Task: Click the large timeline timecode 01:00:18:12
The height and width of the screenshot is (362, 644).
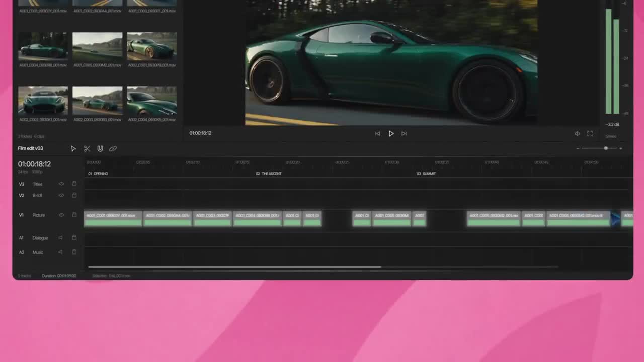Action: point(34,164)
